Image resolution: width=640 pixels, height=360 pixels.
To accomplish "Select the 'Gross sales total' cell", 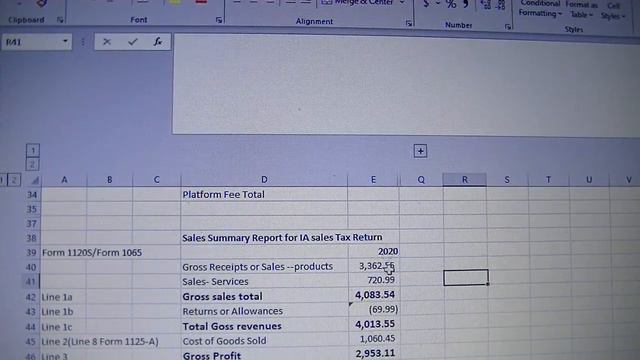I will pos(264,296).
